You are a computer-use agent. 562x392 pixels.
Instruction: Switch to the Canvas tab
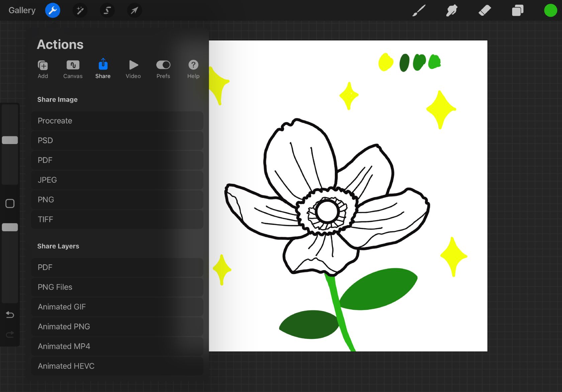coord(73,69)
